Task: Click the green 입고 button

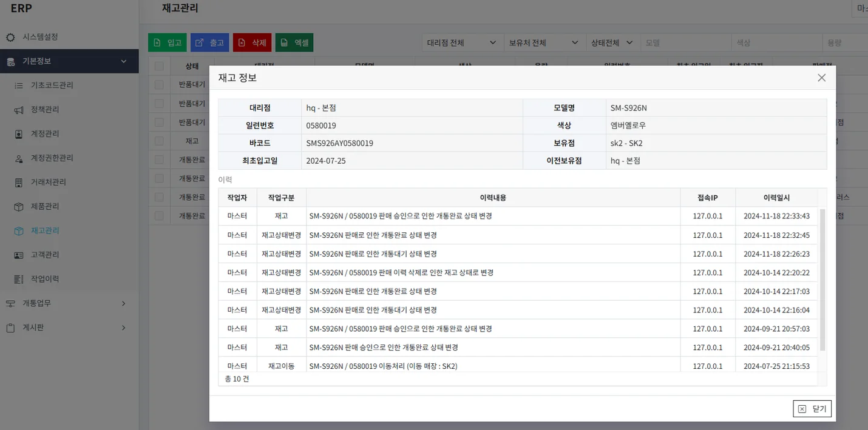Action: 168,42
